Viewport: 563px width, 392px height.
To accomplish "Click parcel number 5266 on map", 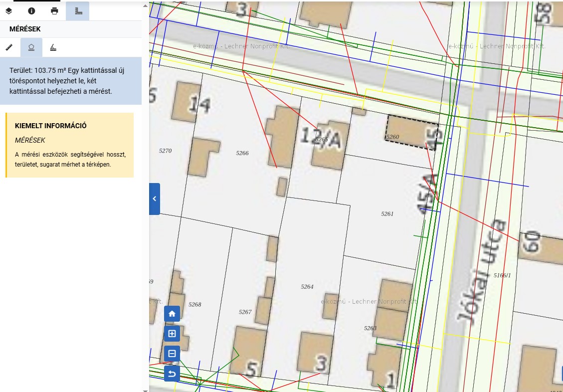I will tap(242, 153).
